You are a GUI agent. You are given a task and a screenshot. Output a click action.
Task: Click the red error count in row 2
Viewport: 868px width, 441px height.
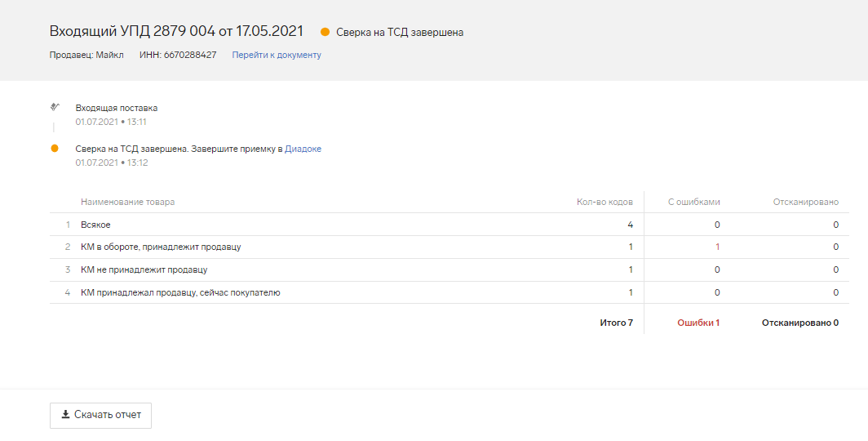point(717,247)
